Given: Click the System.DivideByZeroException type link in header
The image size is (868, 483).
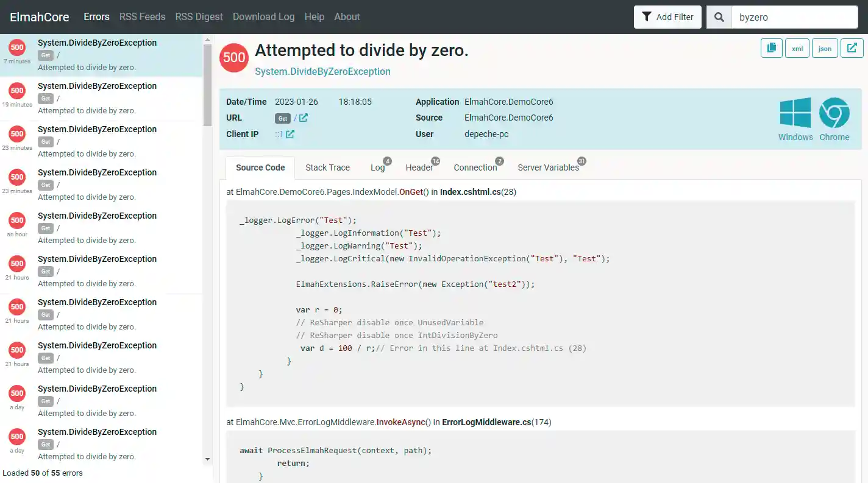Looking at the screenshot, I should point(322,71).
